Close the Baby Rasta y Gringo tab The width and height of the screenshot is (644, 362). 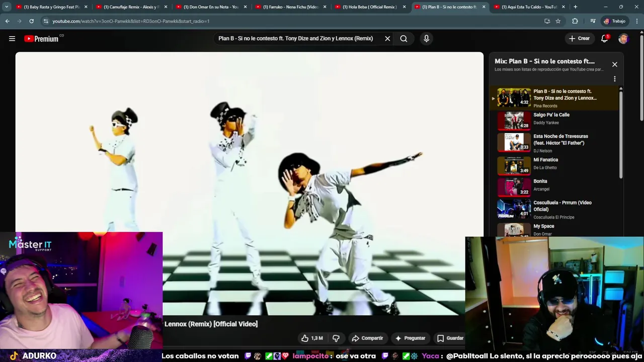pyautogui.click(x=86, y=7)
